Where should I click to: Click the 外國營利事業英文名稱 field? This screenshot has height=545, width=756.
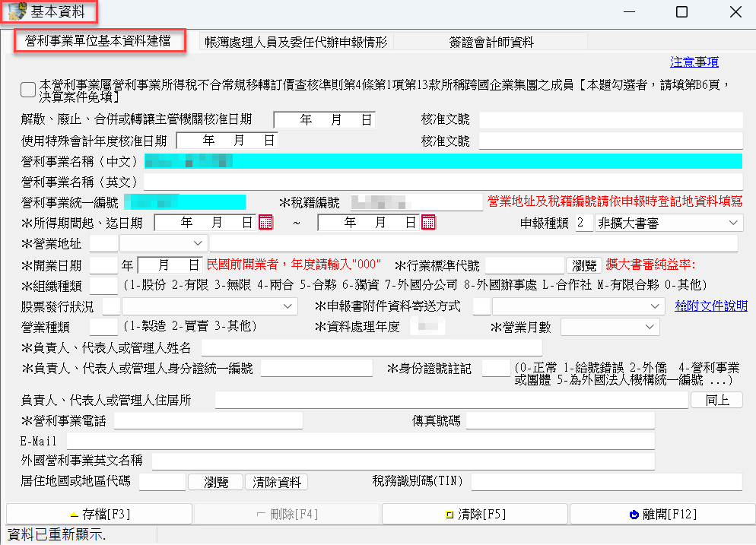404,461
